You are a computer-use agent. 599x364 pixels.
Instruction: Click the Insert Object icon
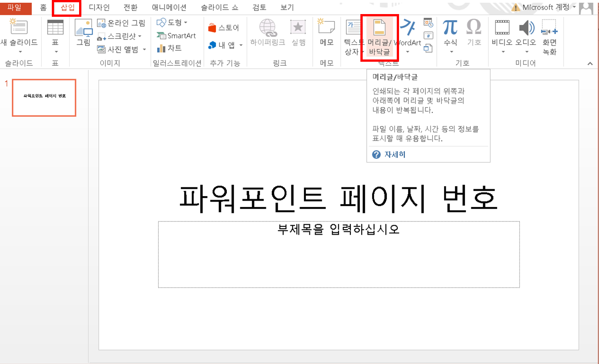(428, 48)
